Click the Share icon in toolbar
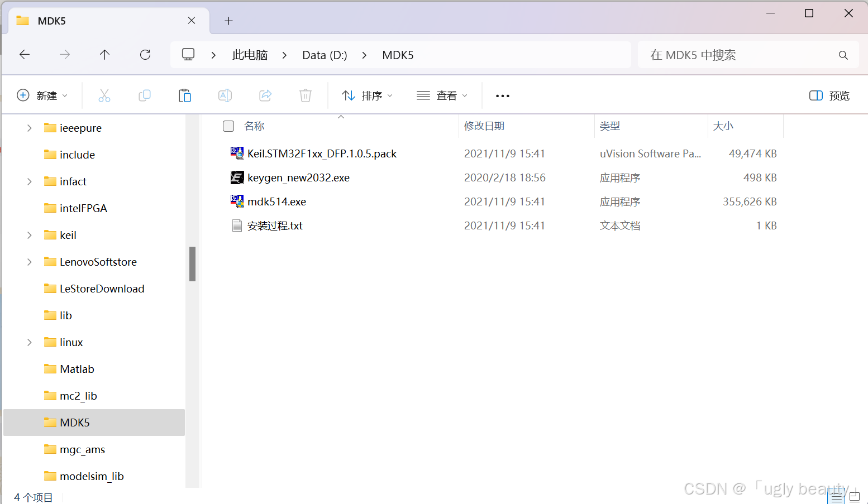Image resolution: width=868 pixels, height=504 pixels. pos(265,95)
